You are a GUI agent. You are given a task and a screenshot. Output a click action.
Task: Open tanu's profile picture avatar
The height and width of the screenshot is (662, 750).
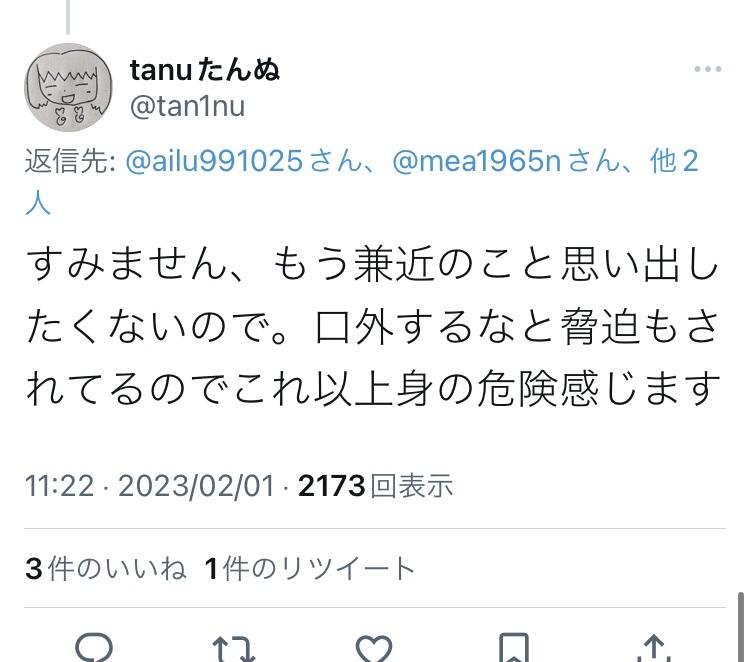(x=68, y=87)
